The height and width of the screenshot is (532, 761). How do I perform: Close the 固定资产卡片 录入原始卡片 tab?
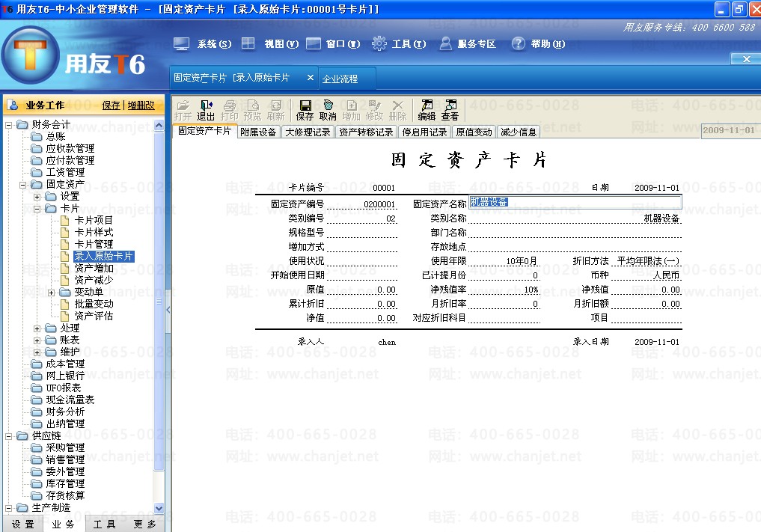pyautogui.click(x=310, y=78)
